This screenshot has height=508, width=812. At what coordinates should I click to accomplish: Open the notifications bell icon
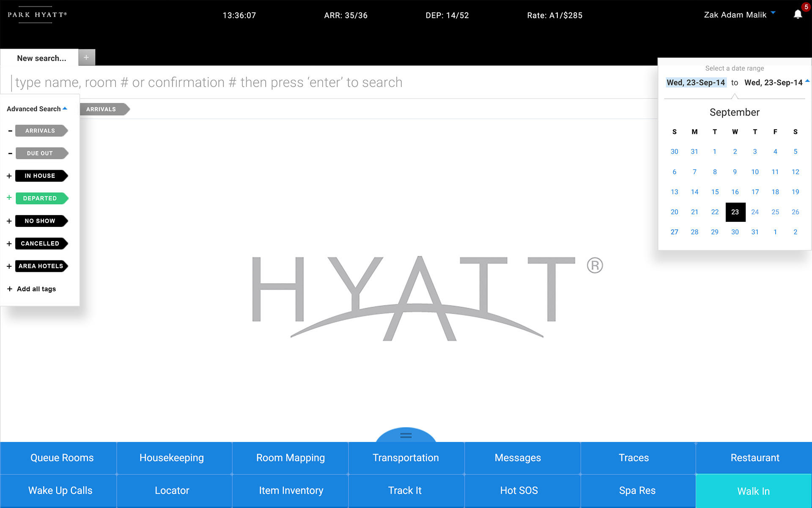[x=798, y=14]
